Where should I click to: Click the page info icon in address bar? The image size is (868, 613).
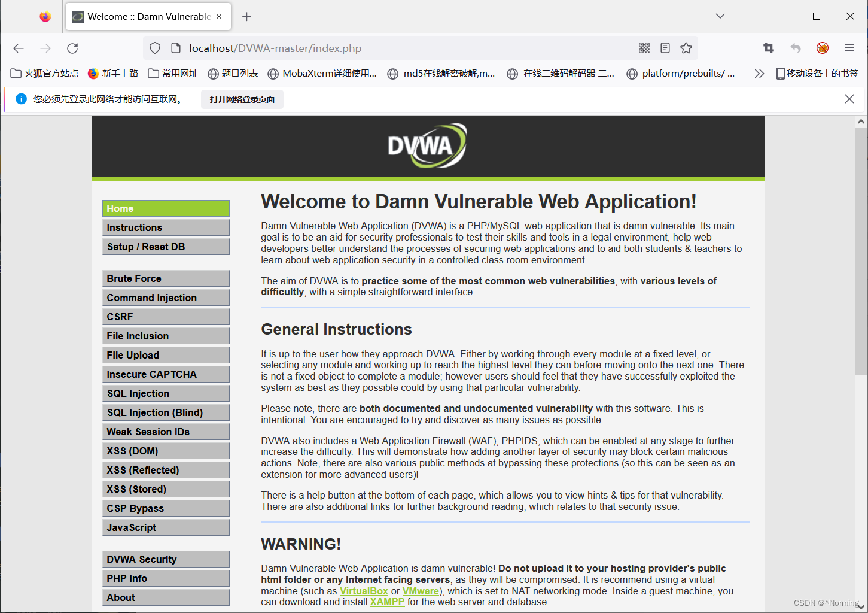[176, 48]
